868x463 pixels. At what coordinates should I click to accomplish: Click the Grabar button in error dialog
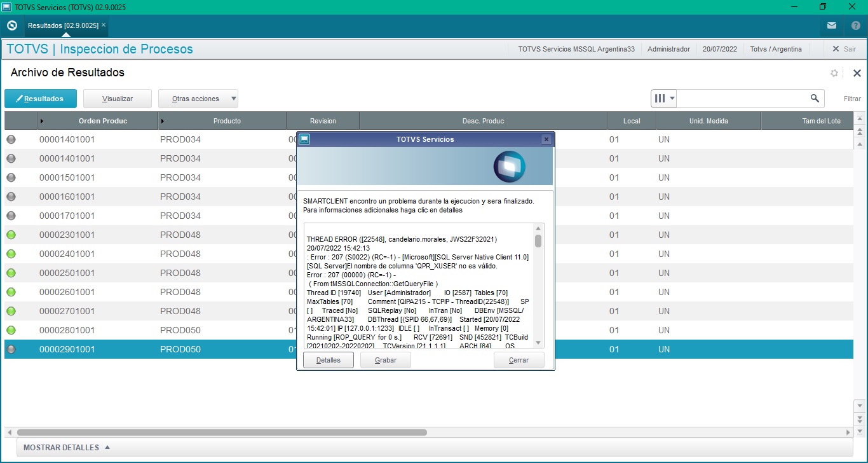tap(386, 360)
